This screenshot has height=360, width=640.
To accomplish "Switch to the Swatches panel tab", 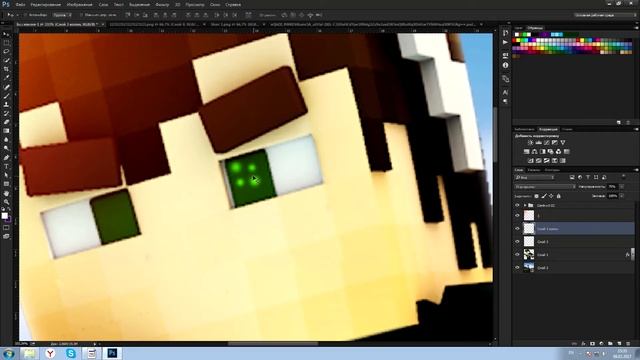I will [534, 28].
